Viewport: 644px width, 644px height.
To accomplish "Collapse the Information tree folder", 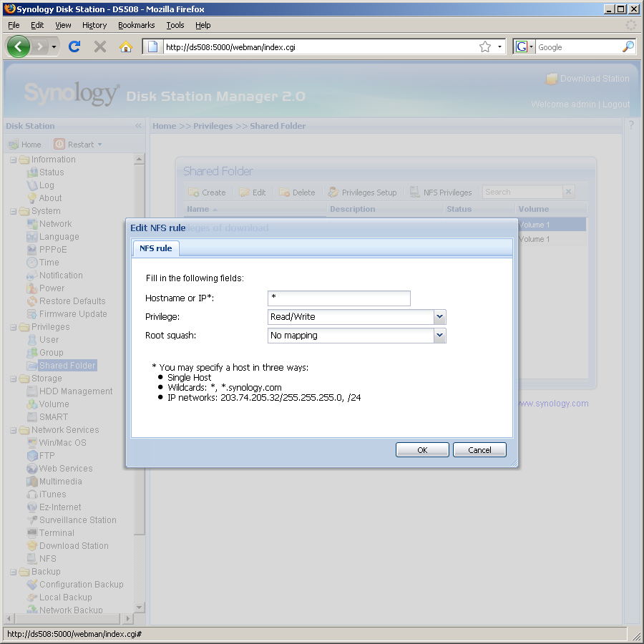I will (13, 160).
